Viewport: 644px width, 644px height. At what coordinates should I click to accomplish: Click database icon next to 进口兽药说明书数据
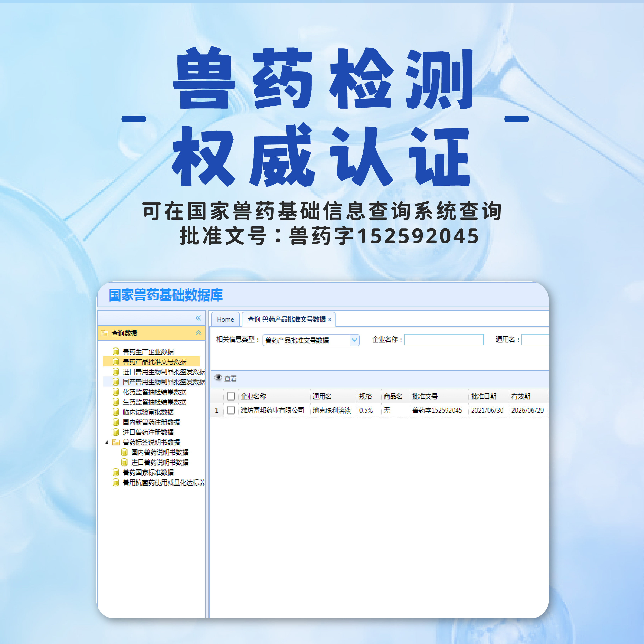(x=124, y=462)
